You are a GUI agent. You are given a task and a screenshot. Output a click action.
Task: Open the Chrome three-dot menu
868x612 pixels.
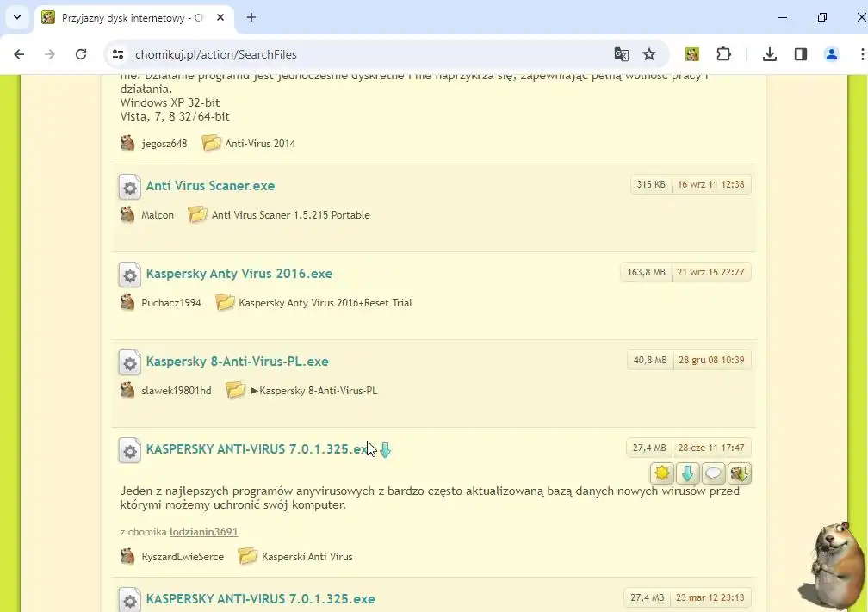point(862,54)
